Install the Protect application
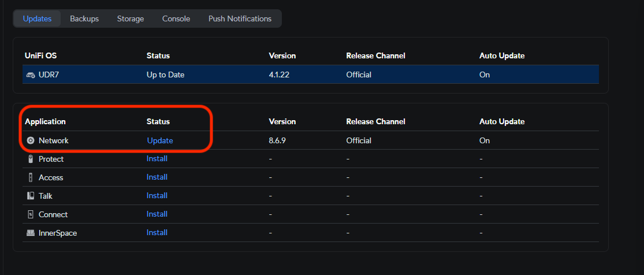Viewport: 644px width, 275px height. (157, 159)
